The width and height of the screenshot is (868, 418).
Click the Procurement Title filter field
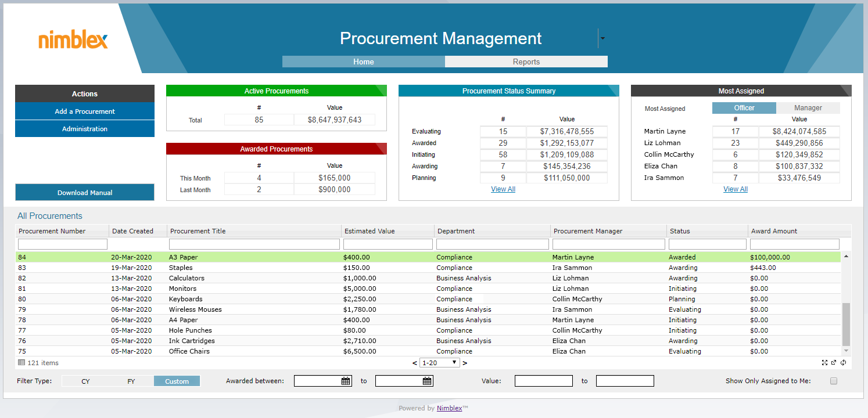tap(254, 244)
